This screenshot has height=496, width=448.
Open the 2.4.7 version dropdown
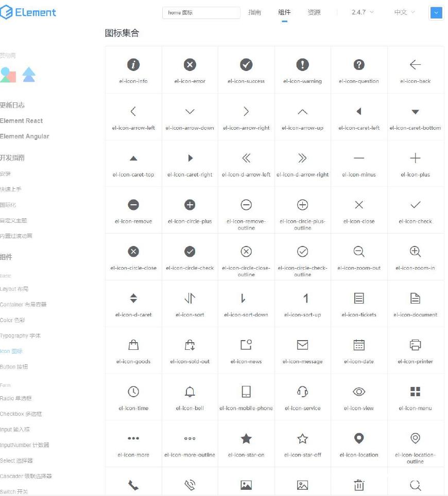[363, 12]
